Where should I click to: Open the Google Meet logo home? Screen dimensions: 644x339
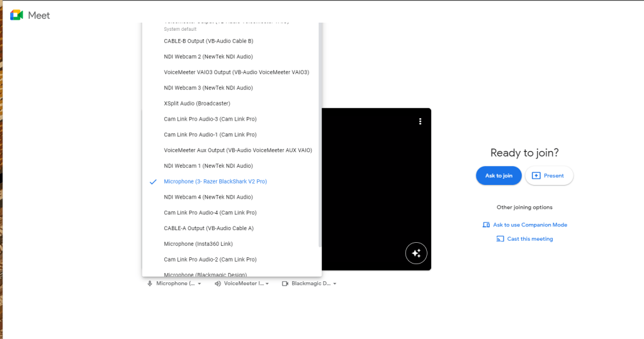click(17, 15)
